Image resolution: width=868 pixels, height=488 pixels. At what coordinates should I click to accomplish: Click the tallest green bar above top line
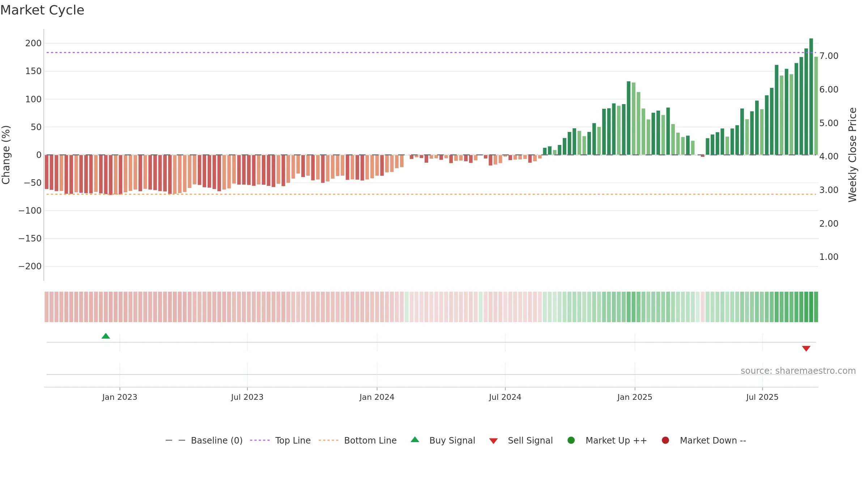(x=811, y=97)
